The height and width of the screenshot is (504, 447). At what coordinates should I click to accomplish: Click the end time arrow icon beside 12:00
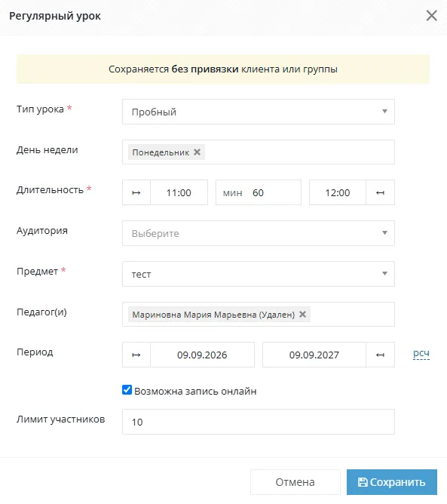tap(380, 192)
